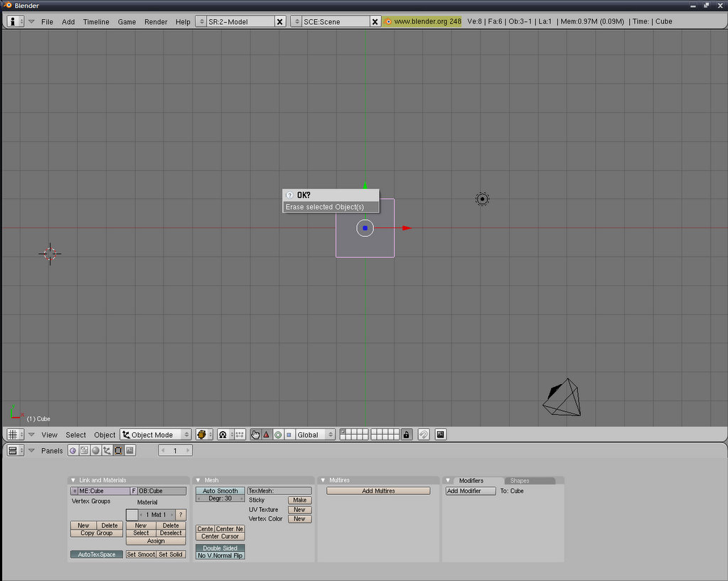Collapse the Link and Materials panel

tap(73, 480)
